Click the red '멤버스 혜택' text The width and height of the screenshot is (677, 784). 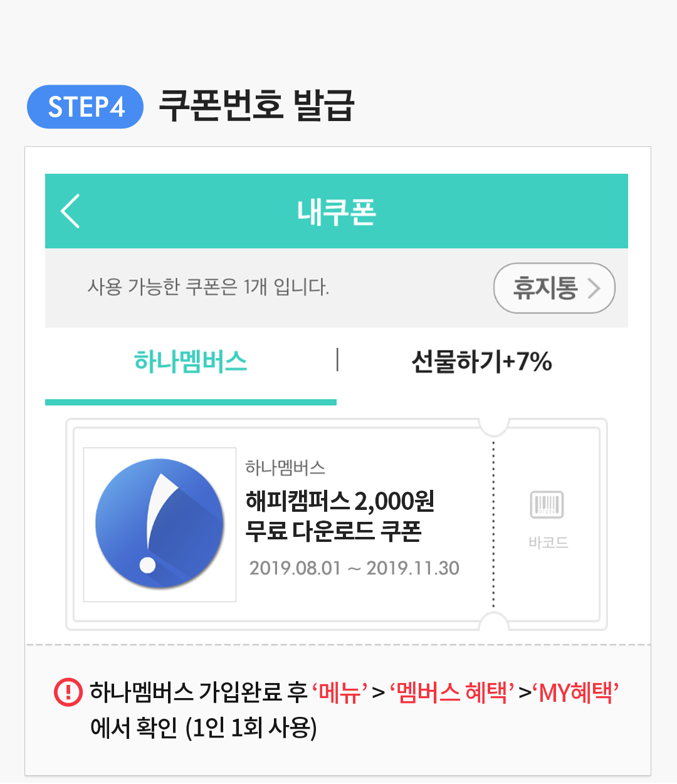coord(452,692)
